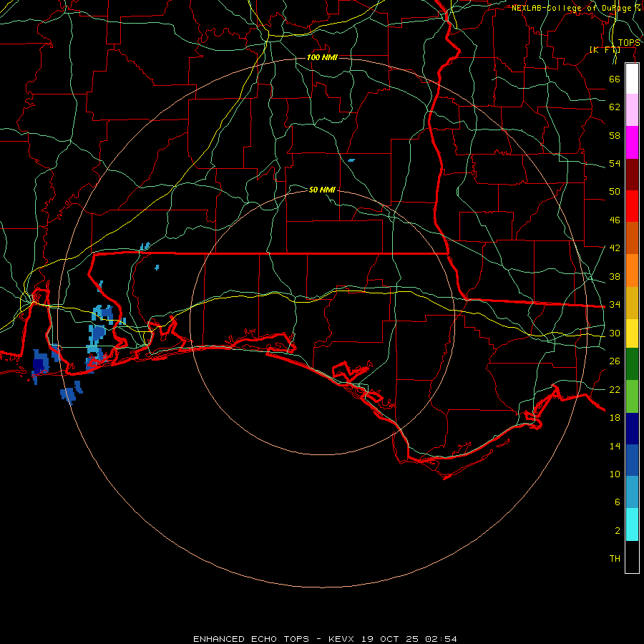Click the orange 38 kft legend swatch
This screenshot has height=644, width=644.
click(632, 270)
